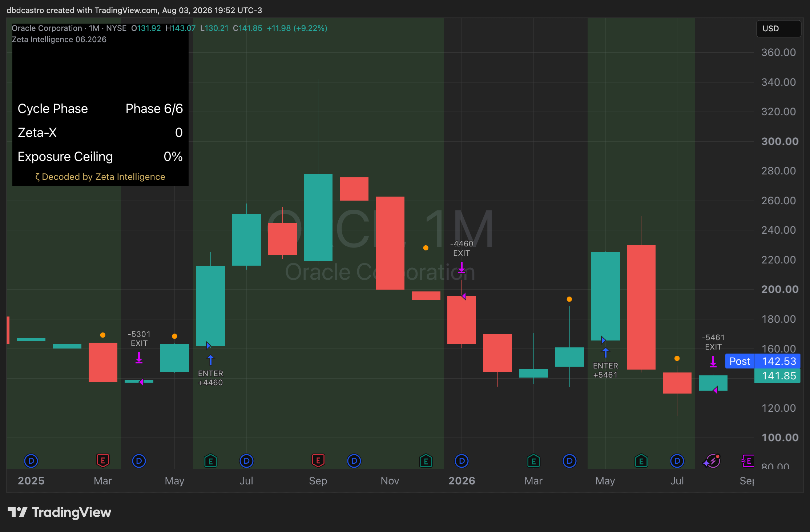
Task: Click the dividend D marker under Jul 2025
Action: pyautogui.click(x=246, y=461)
